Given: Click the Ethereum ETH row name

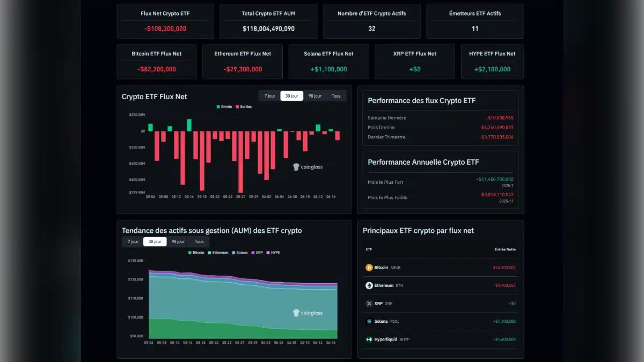Looking at the screenshot, I should [x=389, y=285].
